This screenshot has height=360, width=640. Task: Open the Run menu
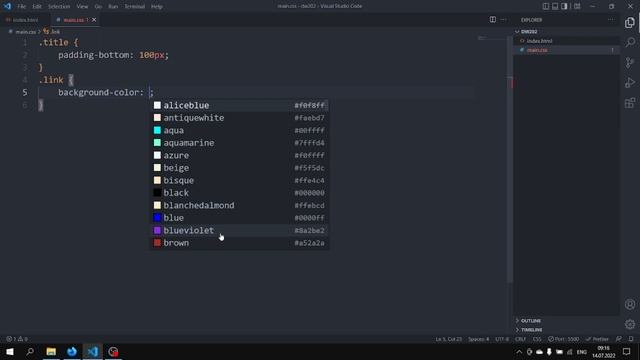[x=113, y=7]
